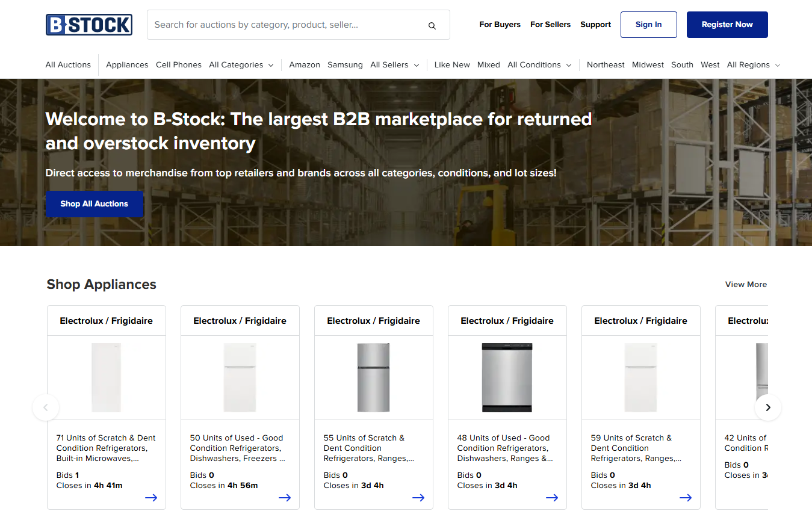Click the carousel next arrow
The height and width of the screenshot is (523, 812).
[x=767, y=407]
